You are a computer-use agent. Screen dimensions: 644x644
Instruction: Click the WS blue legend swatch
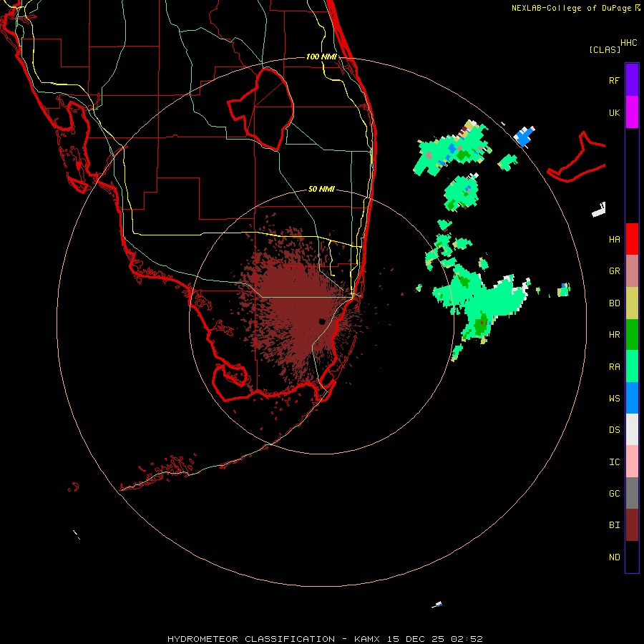(x=632, y=398)
